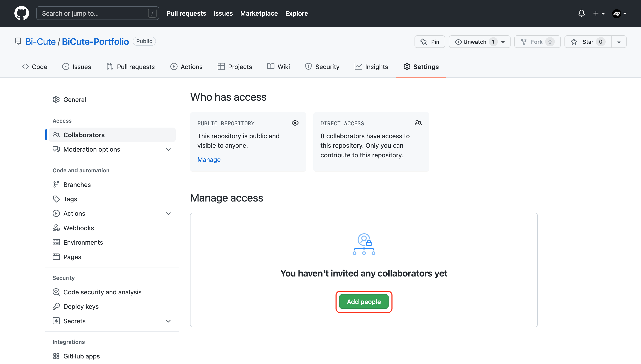The height and width of the screenshot is (364, 641).
Task: Open the plus create-new menu
Action: click(598, 13)
